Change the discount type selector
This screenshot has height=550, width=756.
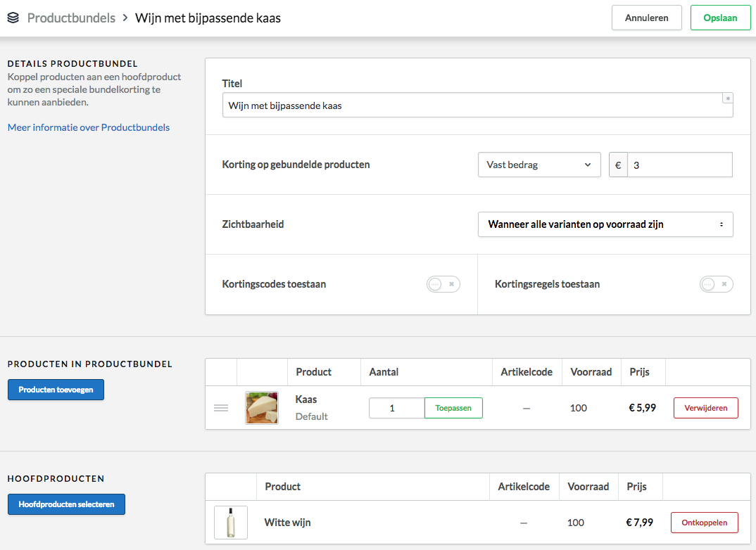click(539, 165)
